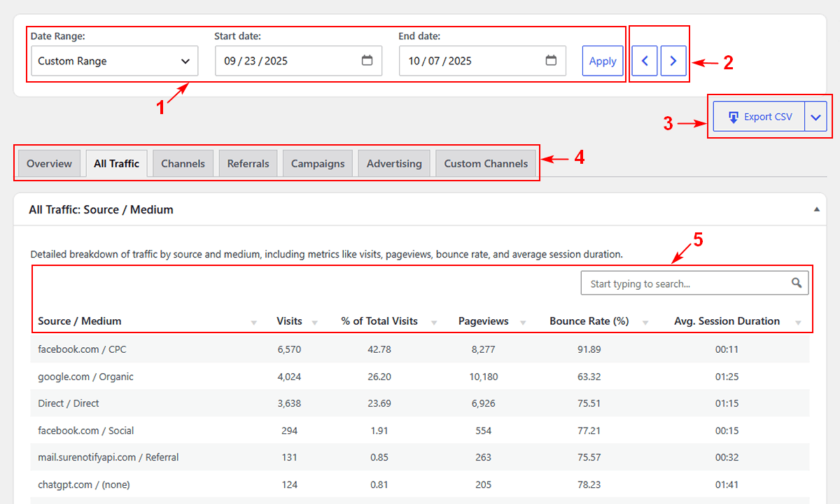Click the Pageviews column header
This screenshot has width=840, height=504.
[x=483, y=321]
